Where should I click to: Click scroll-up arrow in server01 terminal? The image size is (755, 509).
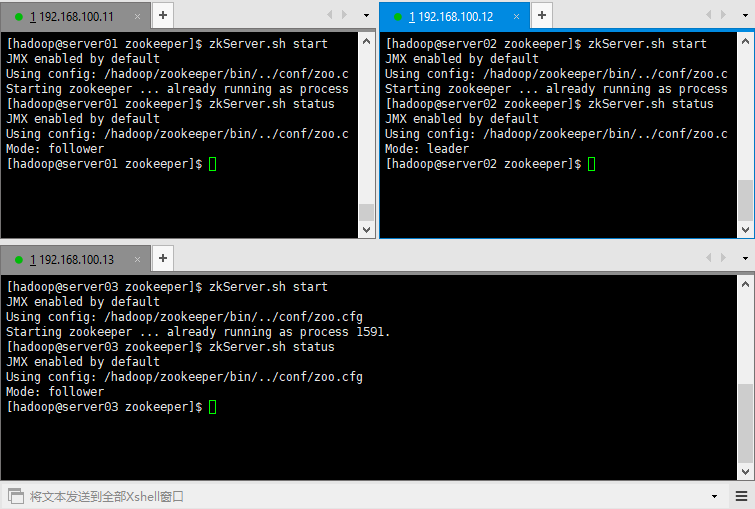(366, 41)
